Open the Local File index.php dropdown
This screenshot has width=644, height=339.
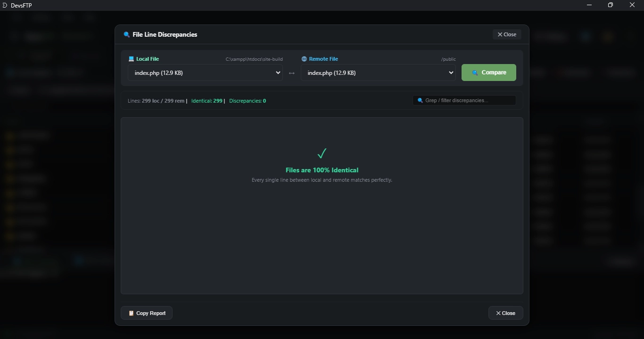pos(205,73)
